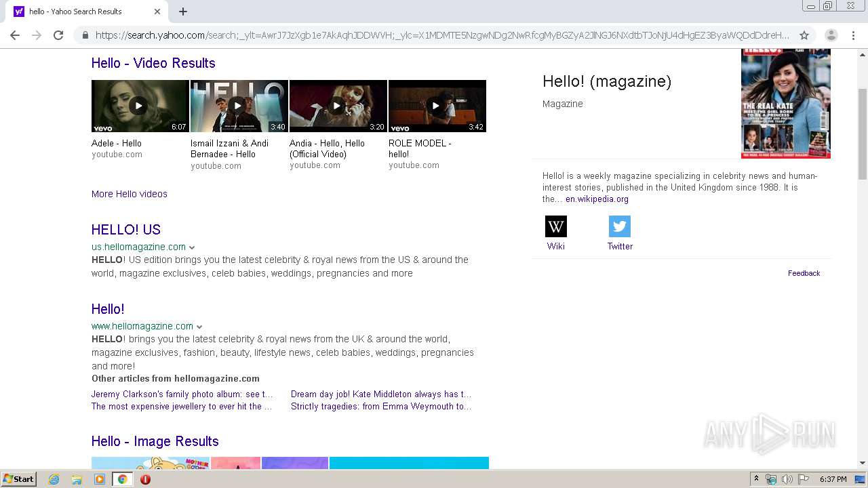Click the page vertical scrollbar thumb
The height and width of the screenshot is (488, 868).
(863, 134)
